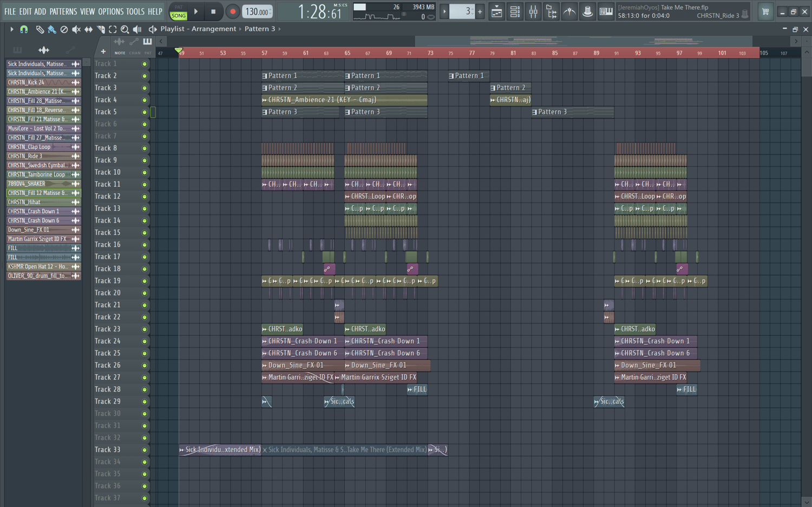Stop playback with the Stop button
The image size is (812, 507).
[x=213, y=11]
